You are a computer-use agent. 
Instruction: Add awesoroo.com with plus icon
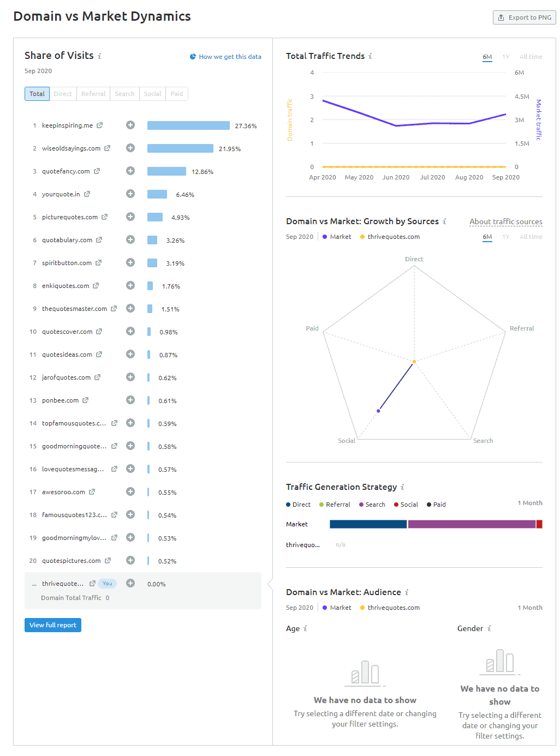click(x=130, y=491)
